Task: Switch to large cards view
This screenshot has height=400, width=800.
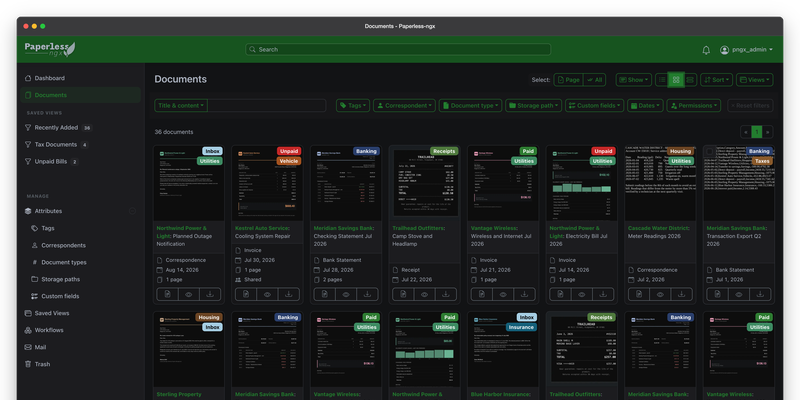Action: [x=690, y=80]
